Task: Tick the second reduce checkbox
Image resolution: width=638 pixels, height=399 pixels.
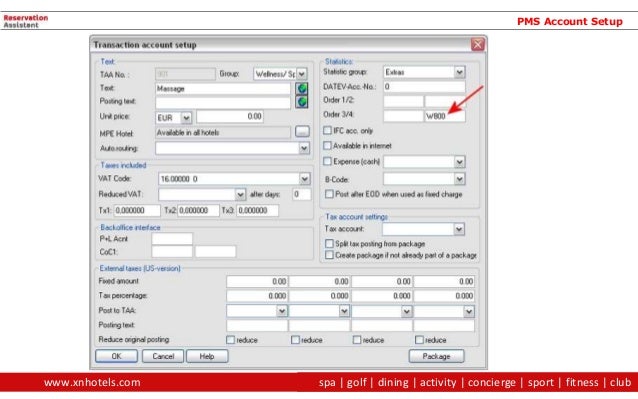Action: click(x=295, y=340)
